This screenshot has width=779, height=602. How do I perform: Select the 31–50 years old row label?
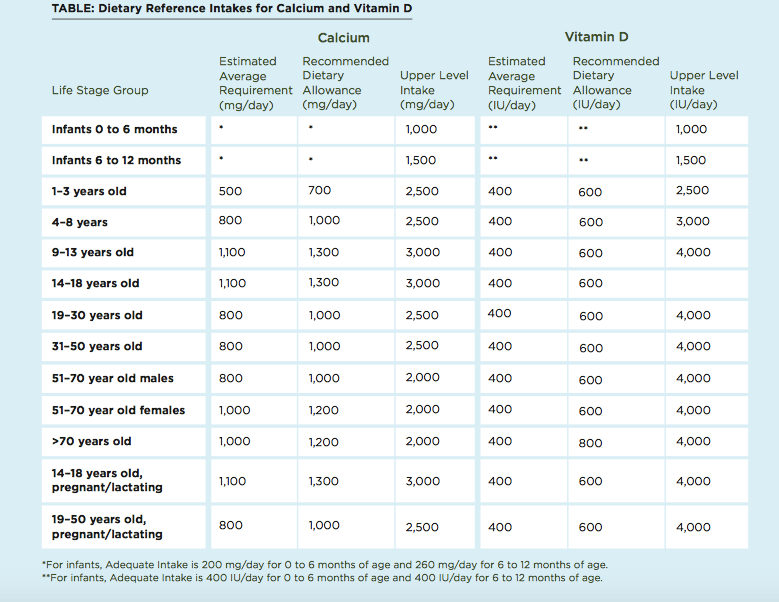coord(97,346)
